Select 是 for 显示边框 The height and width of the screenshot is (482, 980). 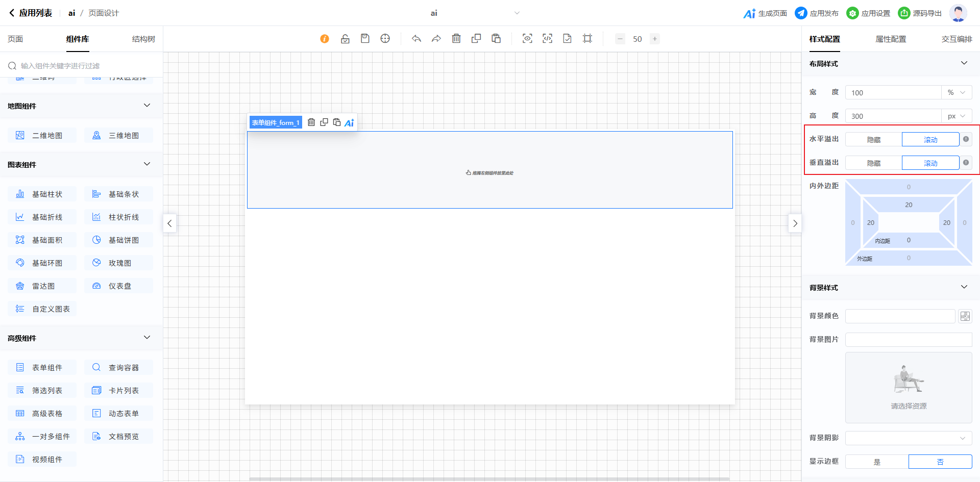877,462
